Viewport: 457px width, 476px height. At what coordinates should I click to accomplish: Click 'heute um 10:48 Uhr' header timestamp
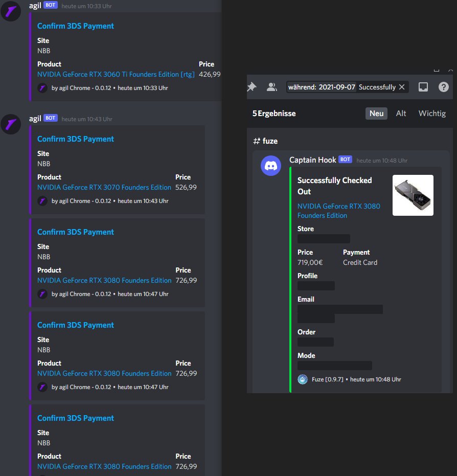(382, 161)
